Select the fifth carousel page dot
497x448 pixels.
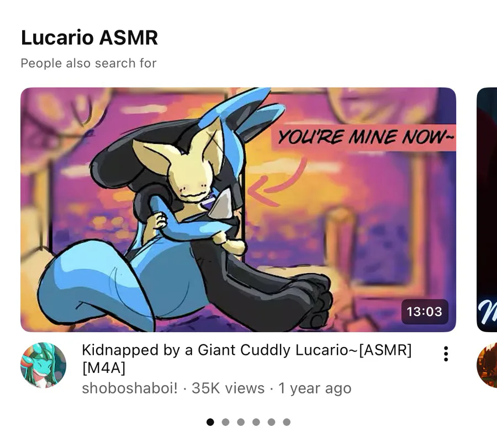[x=271, y=422]
